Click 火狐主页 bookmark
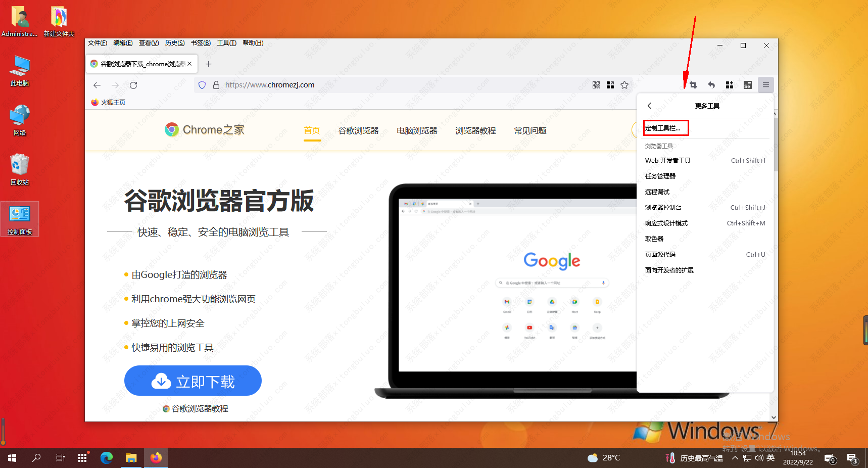Viewport: 868px width, 468px height. point(108,102)
